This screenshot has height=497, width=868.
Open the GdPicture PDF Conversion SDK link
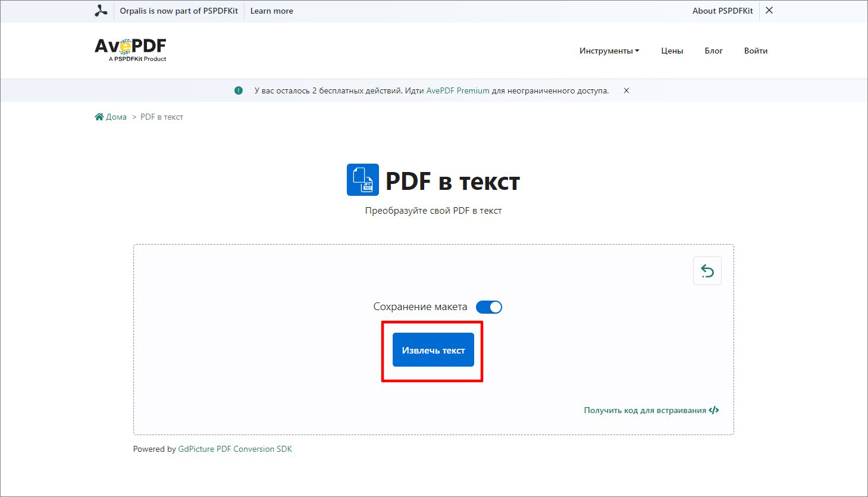[x=235, y=449]
